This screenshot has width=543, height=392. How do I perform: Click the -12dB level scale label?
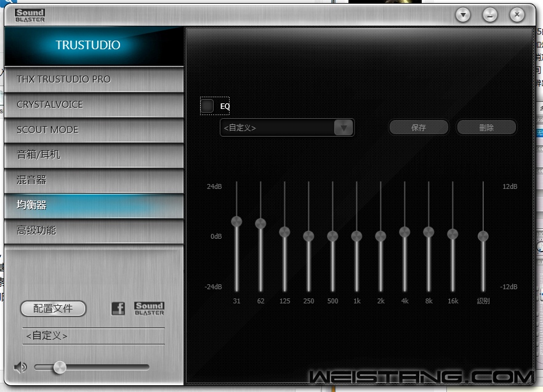coord(509,287)
